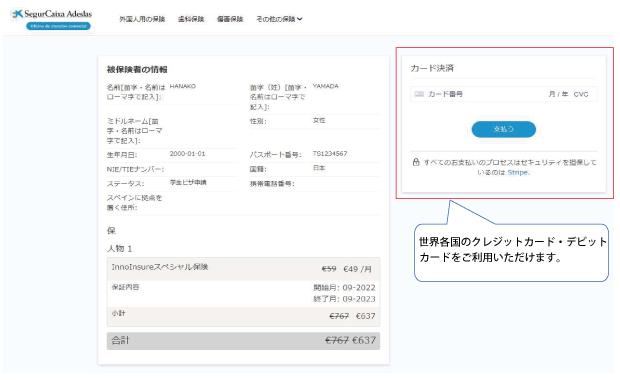Click the credit card icon in card field

click(x=419, y=94)
